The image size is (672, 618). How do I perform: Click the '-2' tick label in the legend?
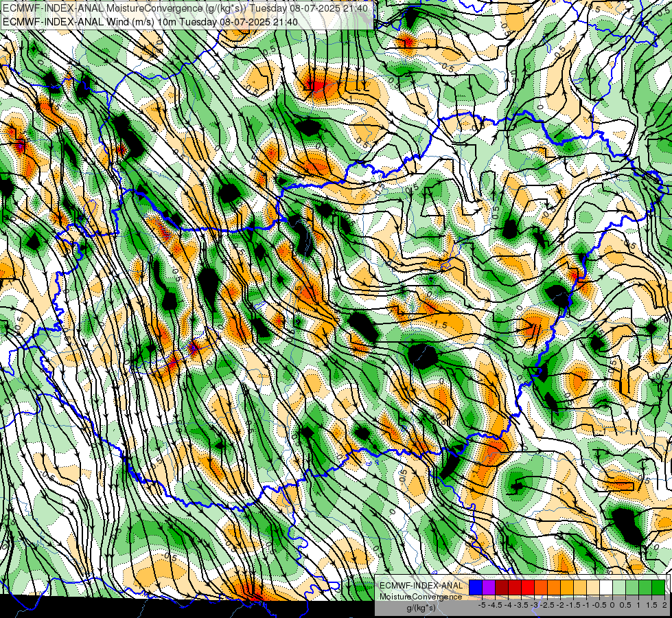click(561, 605)
